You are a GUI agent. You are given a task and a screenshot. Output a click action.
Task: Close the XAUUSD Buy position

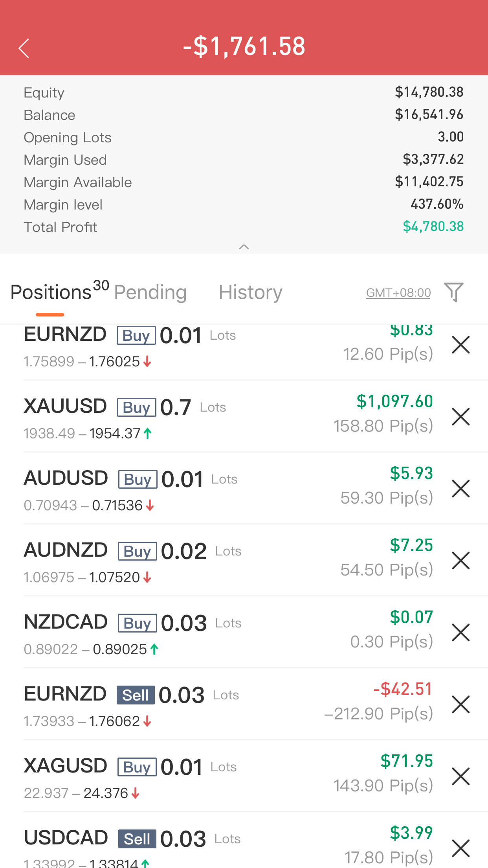(460, 417)
